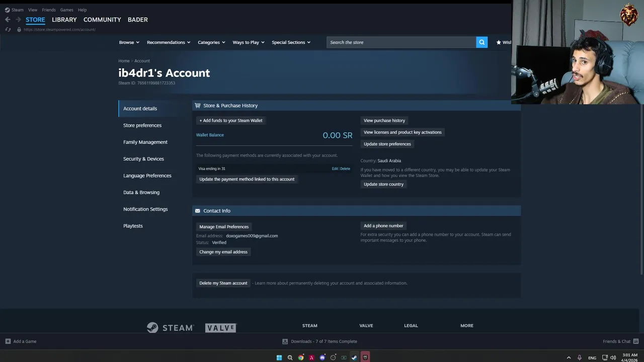Open the View menu
This screenshot has height=362, width=644.
(33, 10)
